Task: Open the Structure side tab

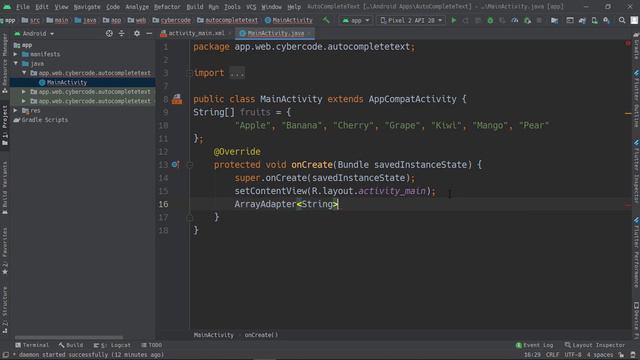Action: (x=4, y=310)
